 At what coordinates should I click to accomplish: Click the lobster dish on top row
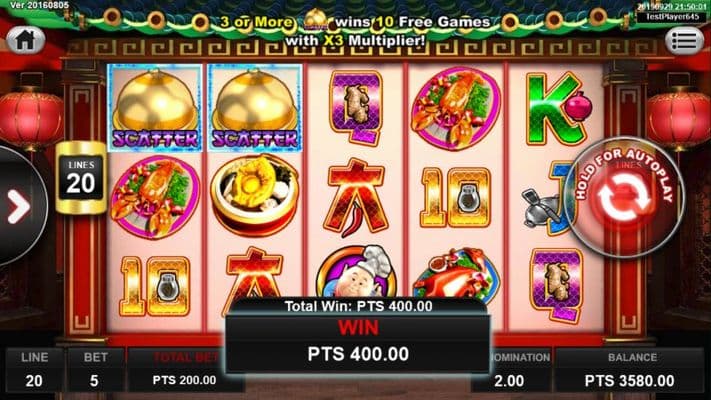(x=456, y=108)
